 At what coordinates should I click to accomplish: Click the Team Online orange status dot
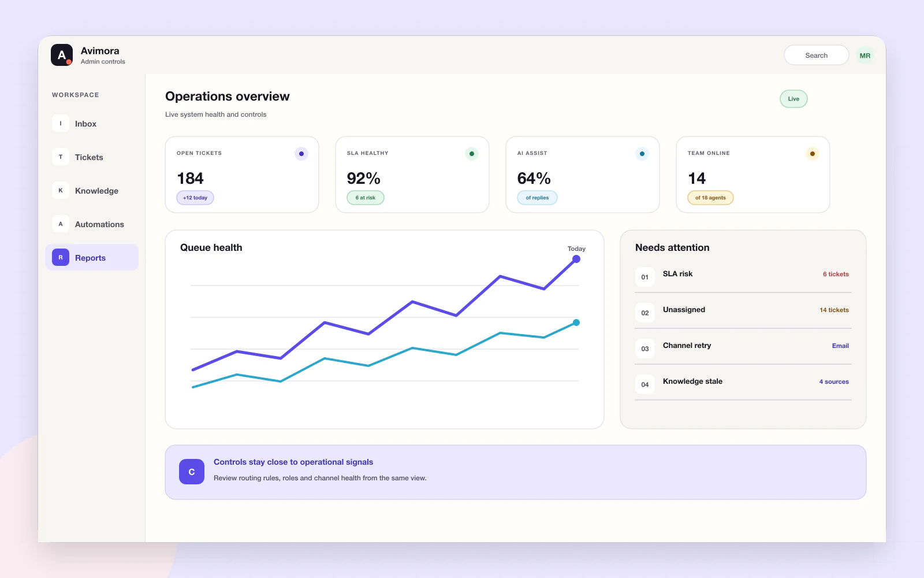813,154
